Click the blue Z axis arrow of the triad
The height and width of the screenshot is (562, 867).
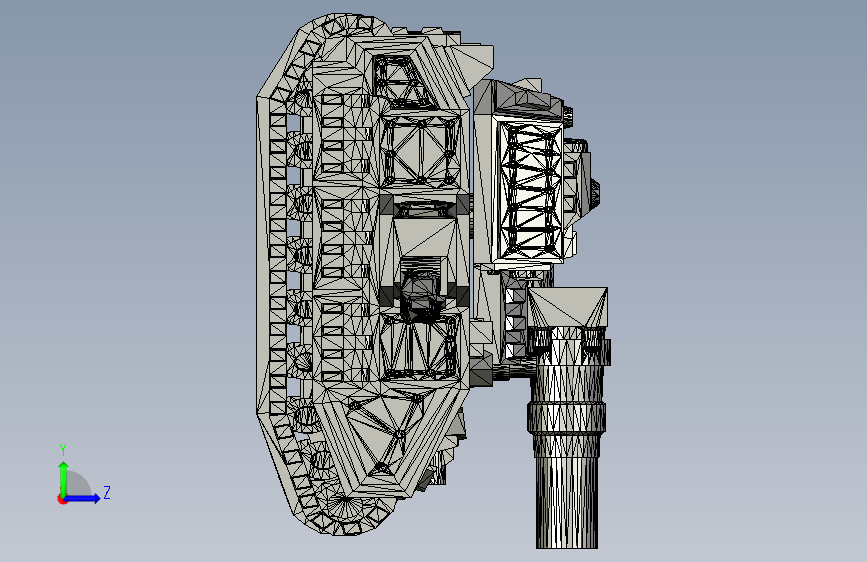click(x=82, y=498)
